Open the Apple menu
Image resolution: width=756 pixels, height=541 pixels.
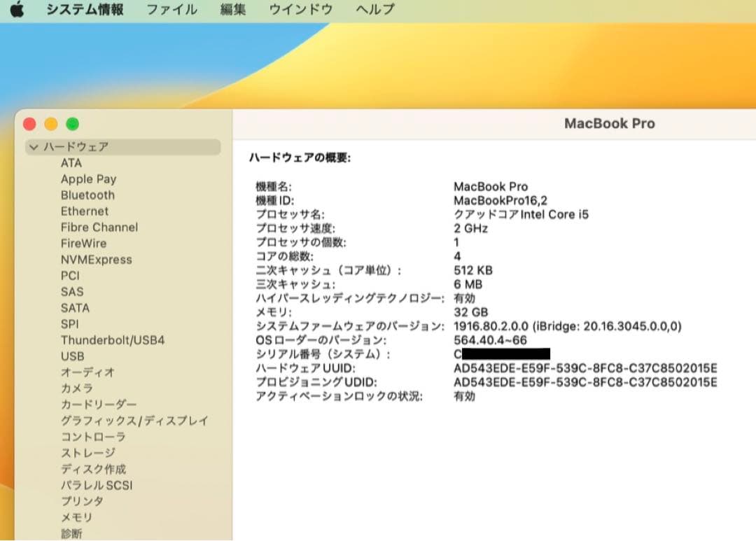point(16,10)
